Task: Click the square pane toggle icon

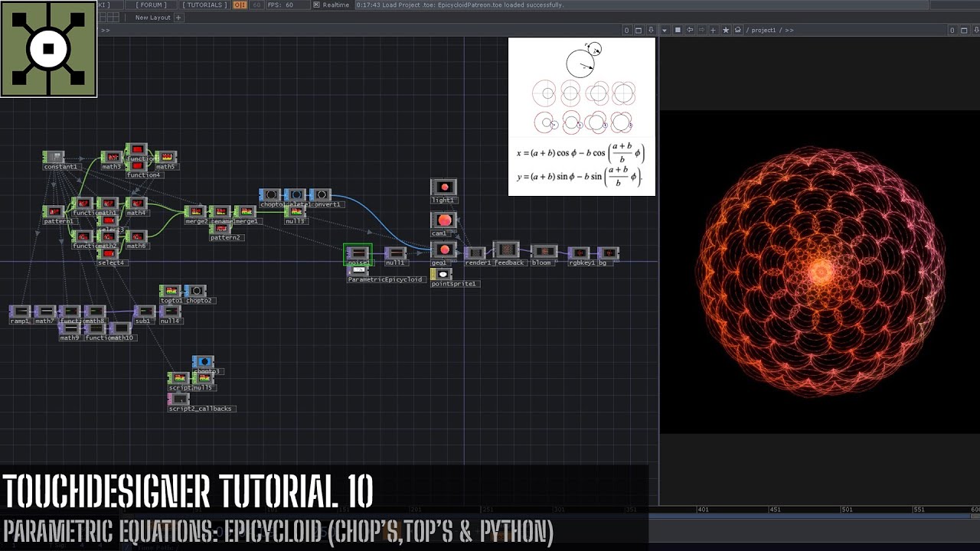Action: tap(678, 30)
